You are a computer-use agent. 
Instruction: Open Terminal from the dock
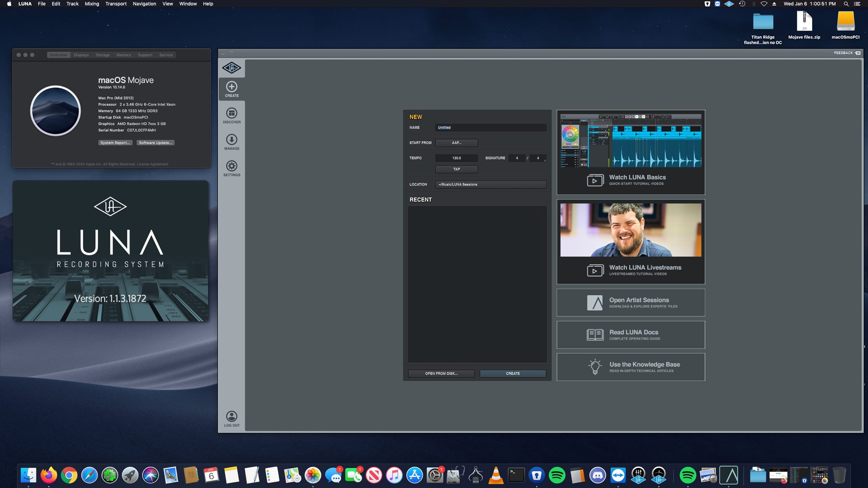pos(516,475)
